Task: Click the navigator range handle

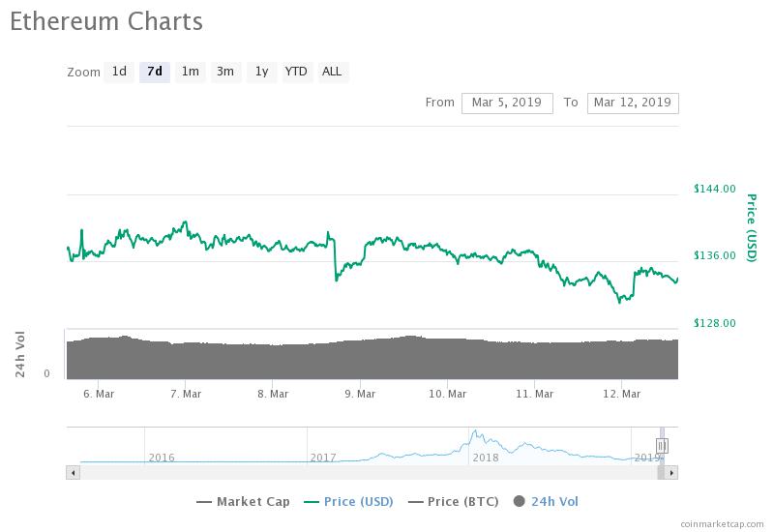Action: 662,446
